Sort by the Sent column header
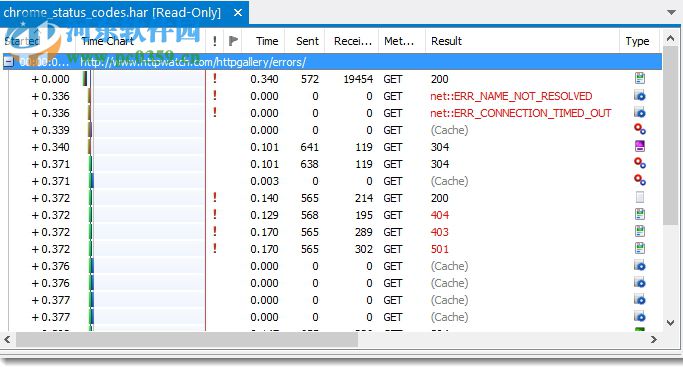 (305, 41)
